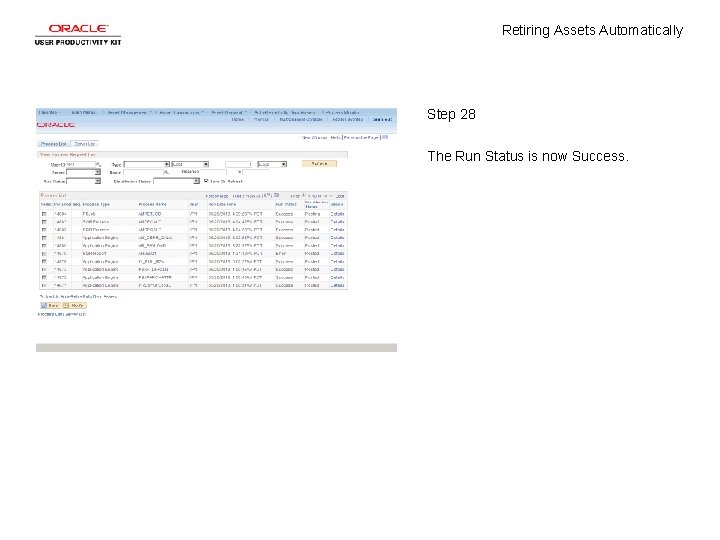Screen dimensions: 720x540
Task: Switch to the Server List tab
Action: click(x=84, y=144)
